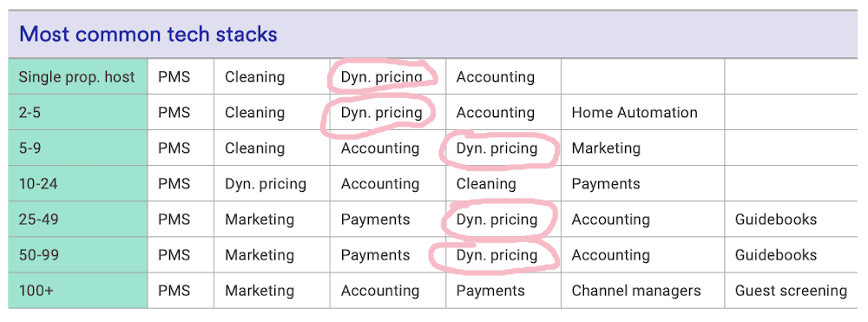The image size is (868, 322).
Task: Select the '2-5' row header cell
Action: point(78,112)
